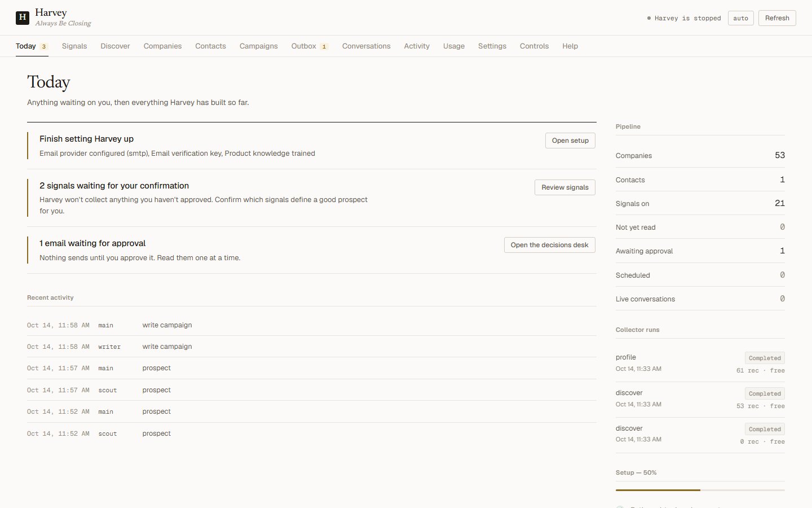Switch to the Controls tab
Screen dimensions: 812x508
(534, 46)
